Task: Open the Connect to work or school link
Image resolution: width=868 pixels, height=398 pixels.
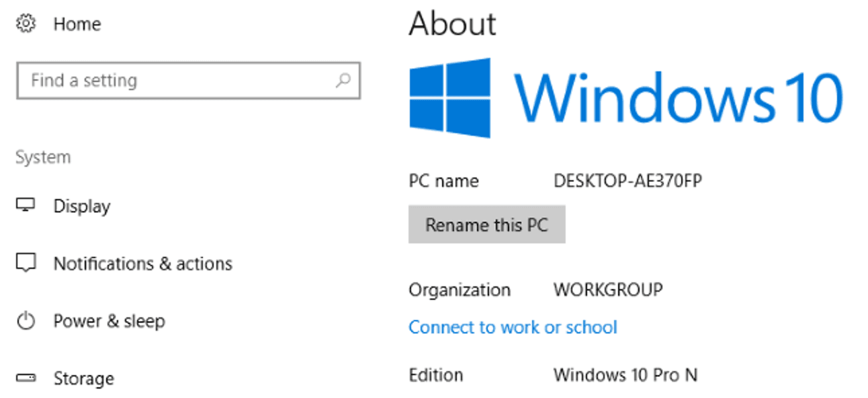Action: point(513,327)
